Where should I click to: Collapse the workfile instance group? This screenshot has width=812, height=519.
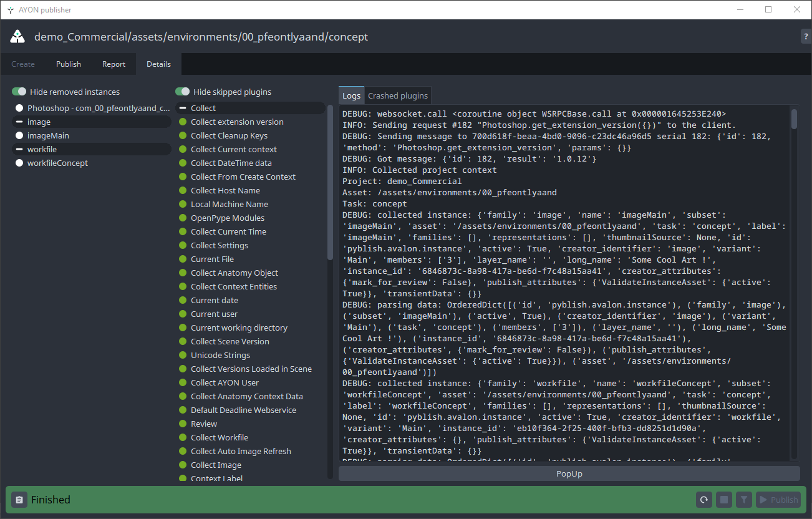click(19, 150)
